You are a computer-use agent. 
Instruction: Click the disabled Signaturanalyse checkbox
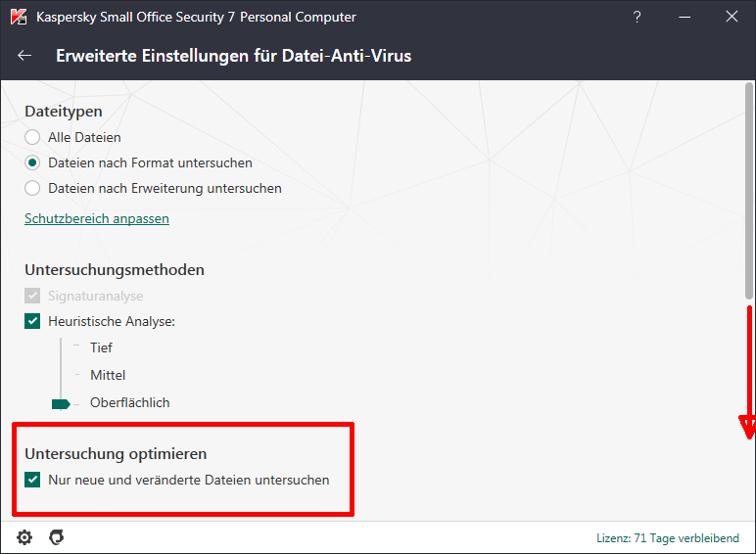pos(32,296)
